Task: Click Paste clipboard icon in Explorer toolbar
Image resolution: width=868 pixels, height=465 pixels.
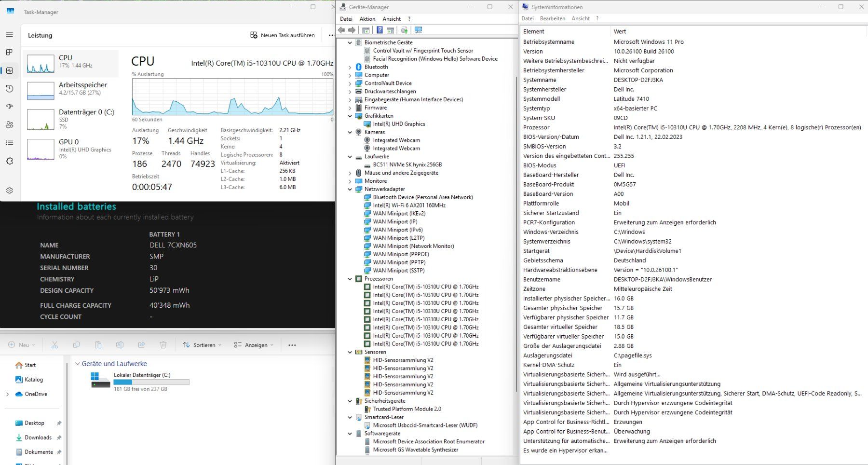Action: point(98,345)
